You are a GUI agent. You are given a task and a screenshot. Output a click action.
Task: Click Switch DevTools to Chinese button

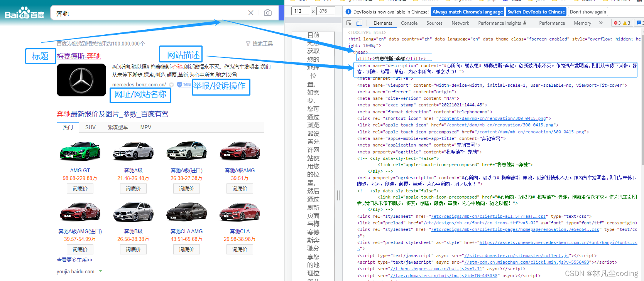(536, 12)
